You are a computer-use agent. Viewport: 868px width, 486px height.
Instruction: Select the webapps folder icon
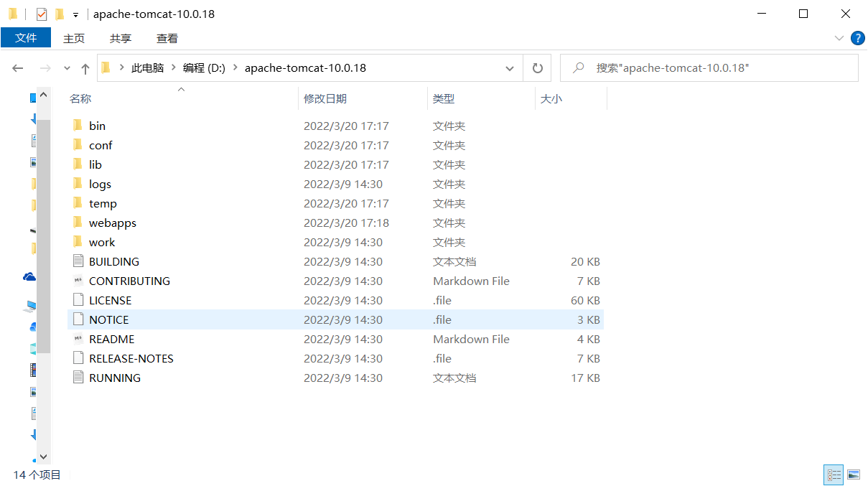[x=78, y=222]
